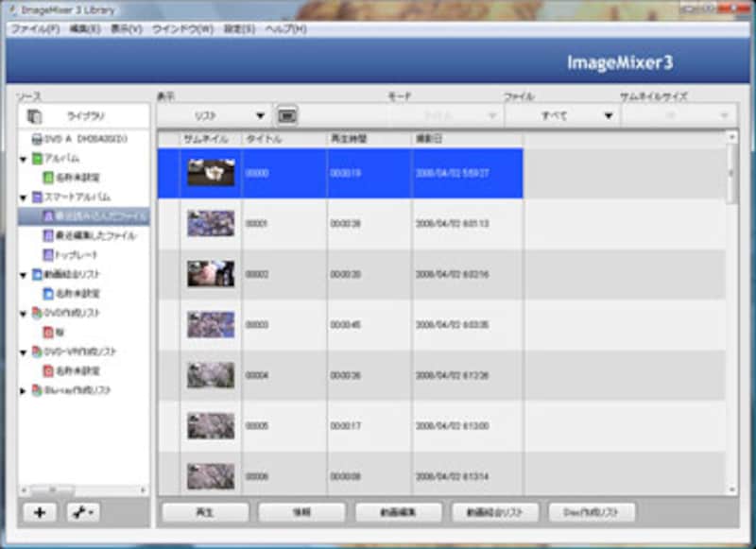
Task: Open the ヘルプ(H) menu
Action: [285, 29]
